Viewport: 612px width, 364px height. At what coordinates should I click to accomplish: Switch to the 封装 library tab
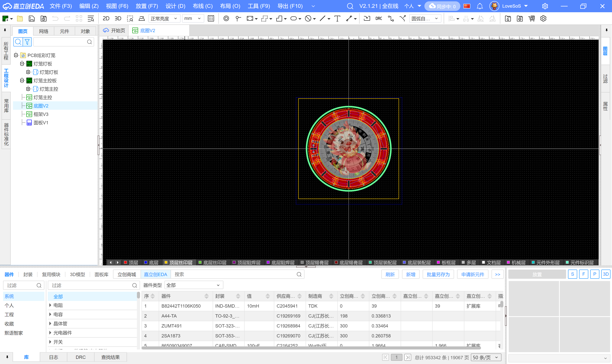click(28, 274)
